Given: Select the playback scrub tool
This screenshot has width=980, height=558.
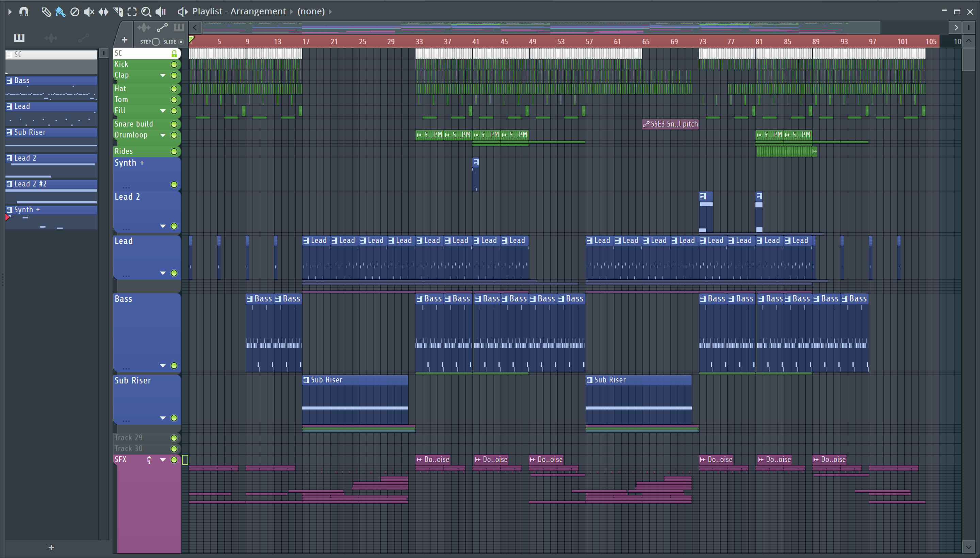Looking at the screenshot, I should [x=161, y=12].
